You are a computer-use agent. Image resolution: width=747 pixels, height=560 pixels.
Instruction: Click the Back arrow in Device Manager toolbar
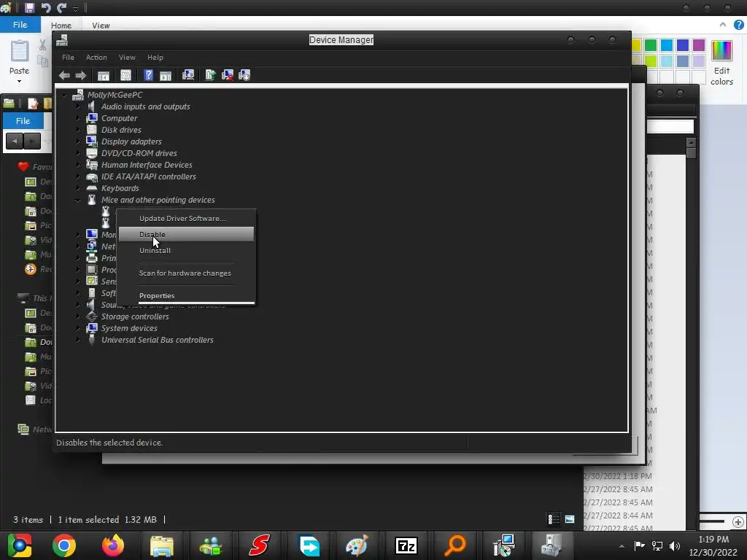tap(64, 75)
